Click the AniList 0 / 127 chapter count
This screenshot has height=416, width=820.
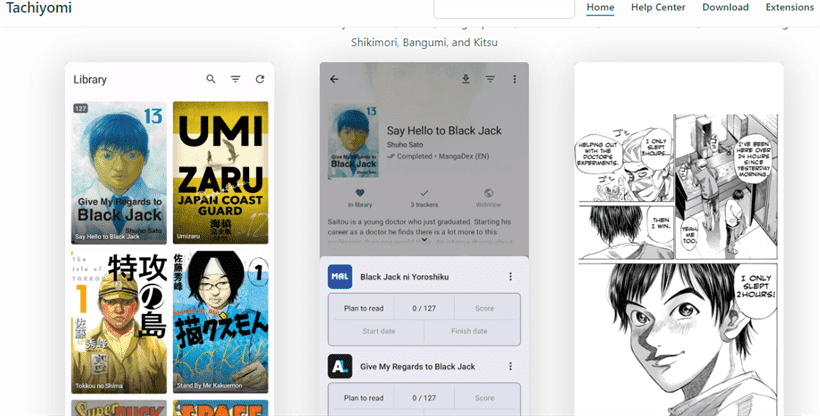(x=424, y=398)
